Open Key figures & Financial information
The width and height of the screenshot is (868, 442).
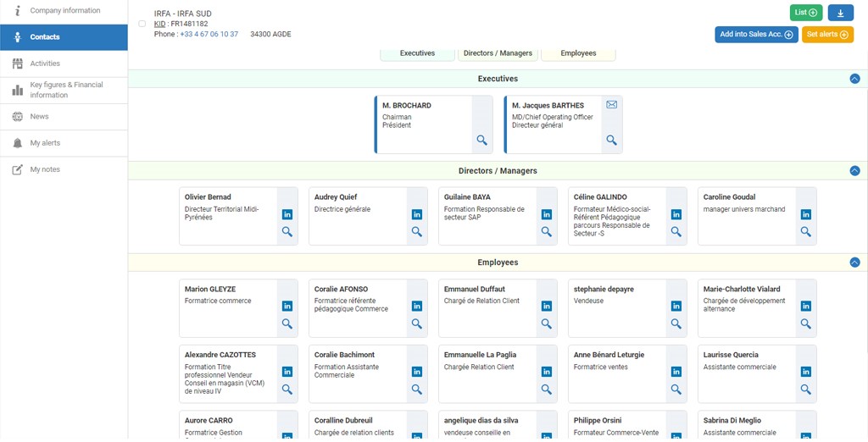[66, 90]
